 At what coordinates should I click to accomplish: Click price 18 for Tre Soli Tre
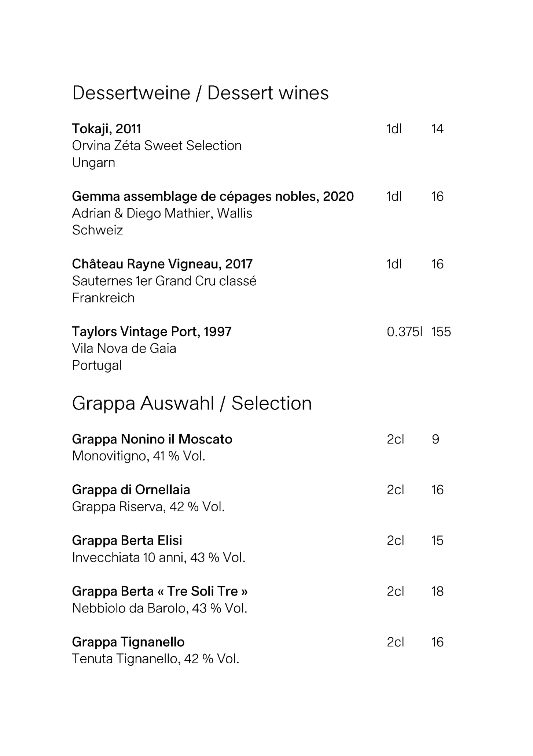(x=437, y=591)
